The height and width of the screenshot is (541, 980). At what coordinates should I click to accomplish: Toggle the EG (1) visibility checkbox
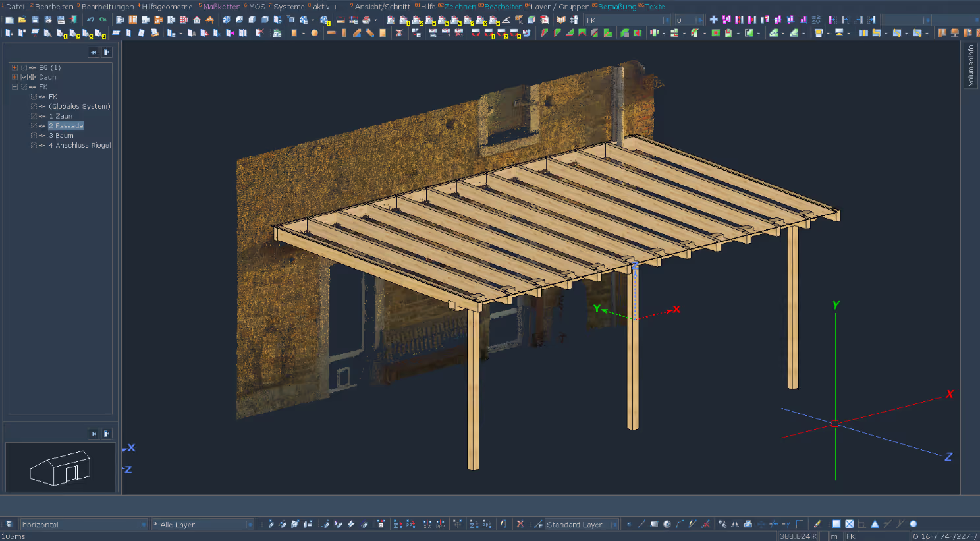pyautogui.click(x=24, y=67)
